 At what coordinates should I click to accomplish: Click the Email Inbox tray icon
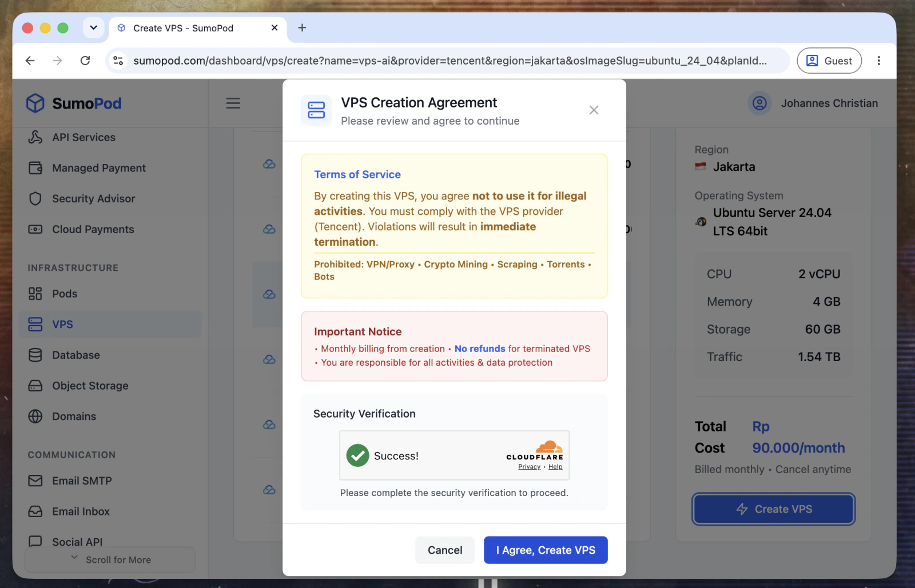pyautogui.click(x=35, y=511)
